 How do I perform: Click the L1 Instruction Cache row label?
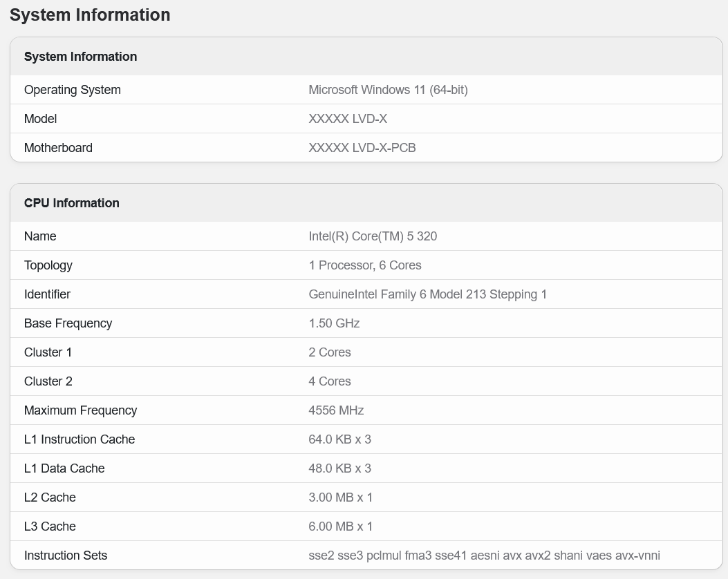(80, 439)
